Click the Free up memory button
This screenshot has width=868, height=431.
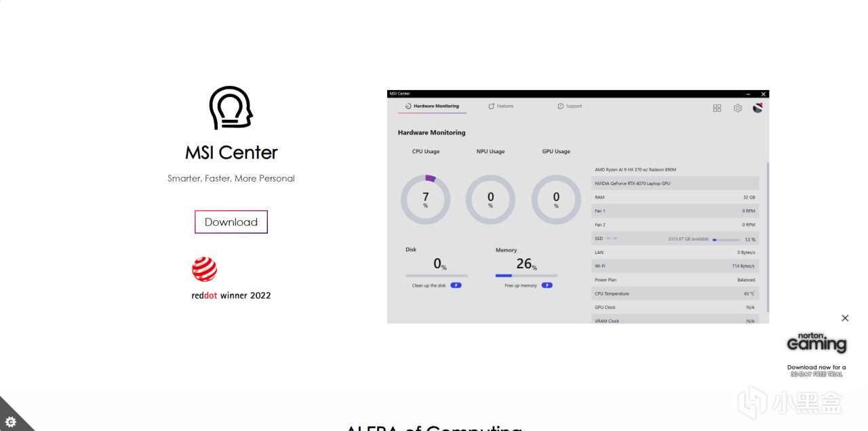[547, 285]
